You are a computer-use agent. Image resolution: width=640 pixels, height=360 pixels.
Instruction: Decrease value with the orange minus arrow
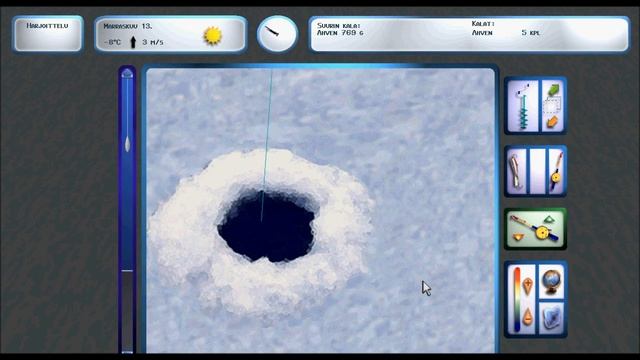point(527,316)
